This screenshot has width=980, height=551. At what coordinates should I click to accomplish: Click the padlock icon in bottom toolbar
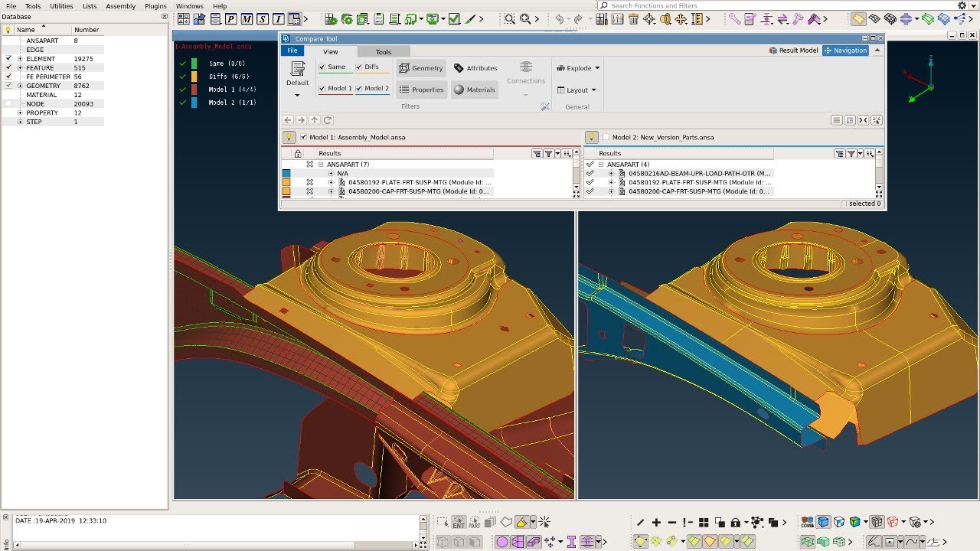pos(735,522)
